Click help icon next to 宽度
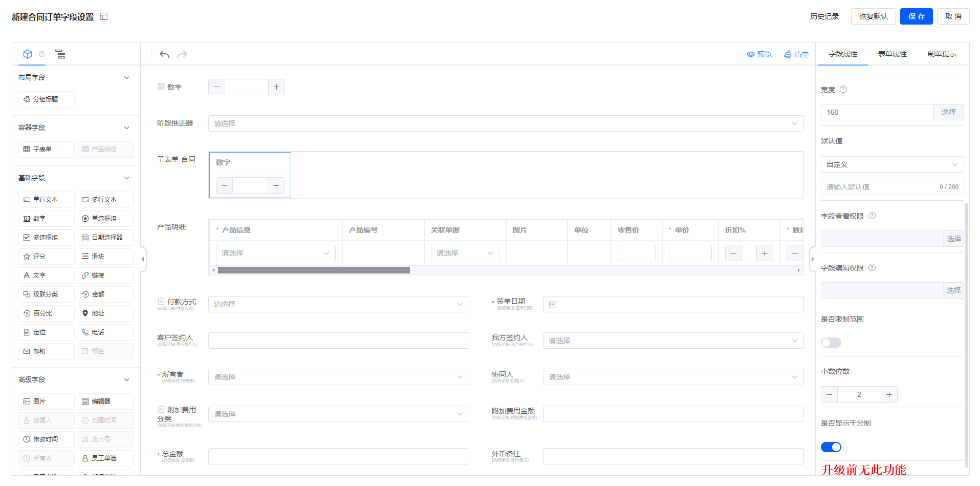 pyautogui.click(x=843, y=89)
